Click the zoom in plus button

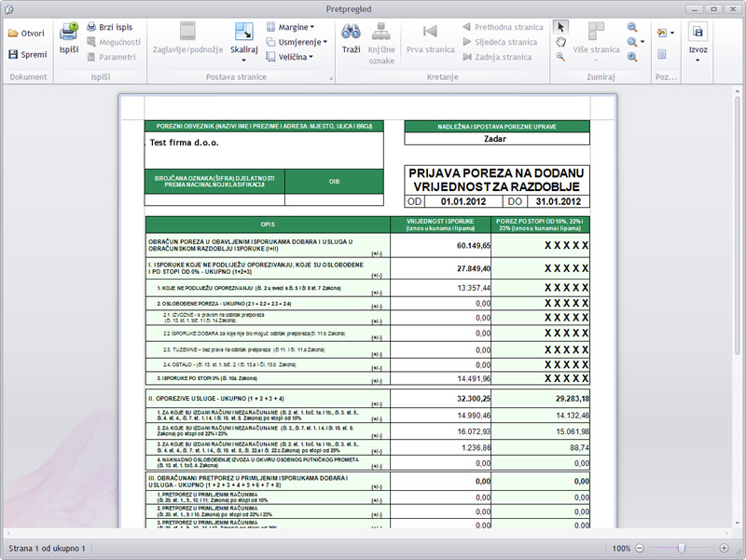click(725, 548)
